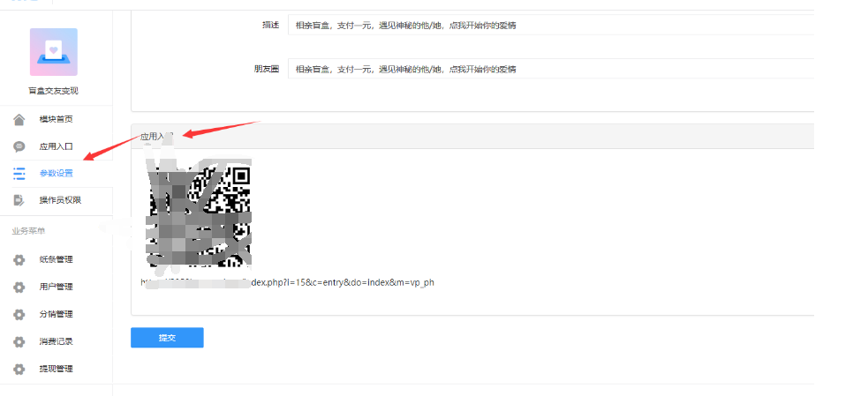This screenshot has width=868, height=396.
Task: Click the 盲盒交友变现 module logo image
Action: pyautogui.click(x=54, y=52)
